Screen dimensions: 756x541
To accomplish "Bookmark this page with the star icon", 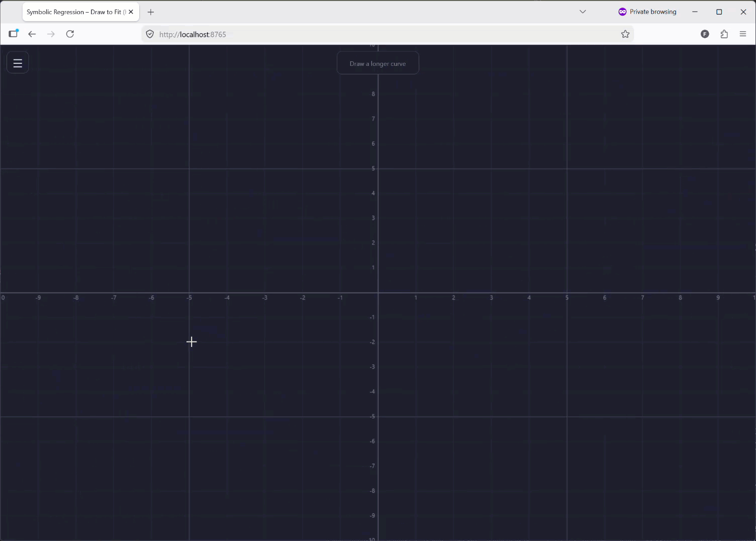I will coord(625,34).
